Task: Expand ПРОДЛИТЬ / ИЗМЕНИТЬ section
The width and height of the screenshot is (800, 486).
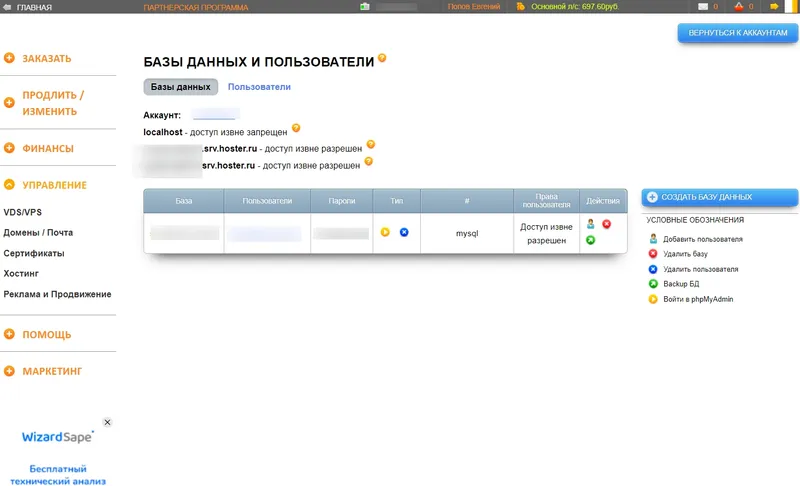Action: coord(53,103)
